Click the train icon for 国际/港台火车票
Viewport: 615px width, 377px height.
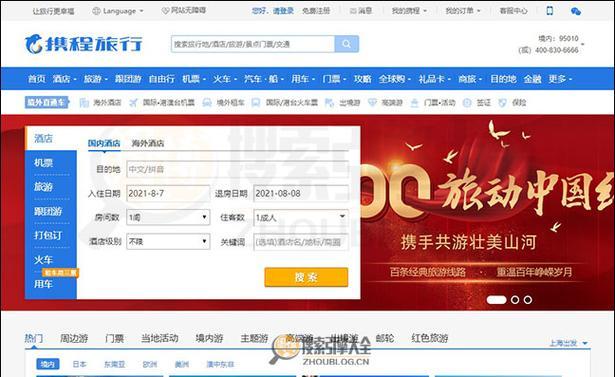pyautogui.click(x=256, y=103)
